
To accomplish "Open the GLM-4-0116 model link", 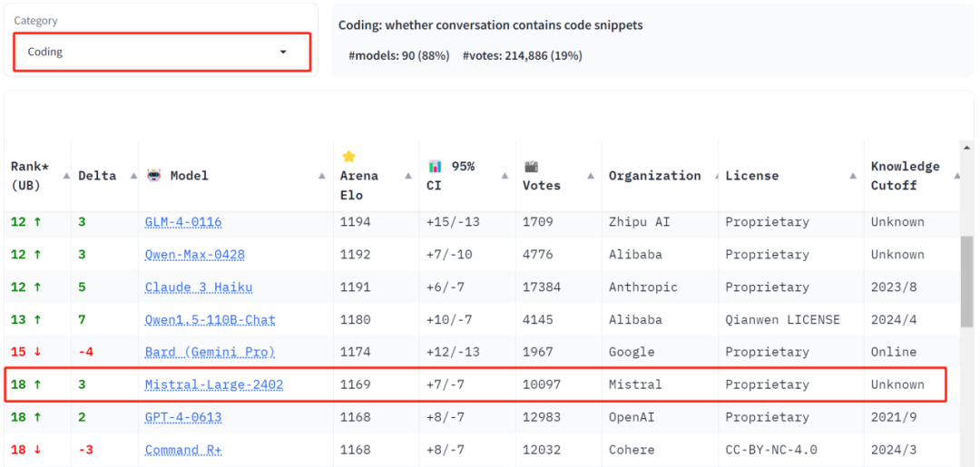I will 183,222.
